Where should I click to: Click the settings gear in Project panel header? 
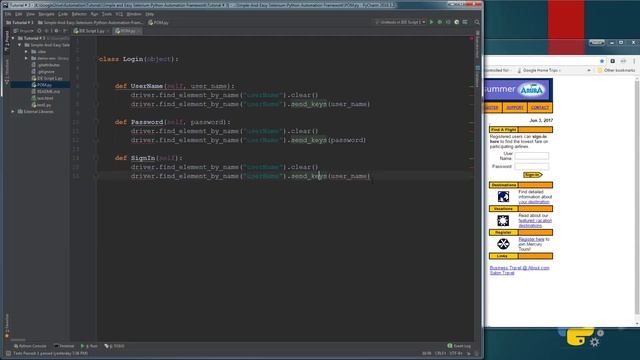click(56, 31)
